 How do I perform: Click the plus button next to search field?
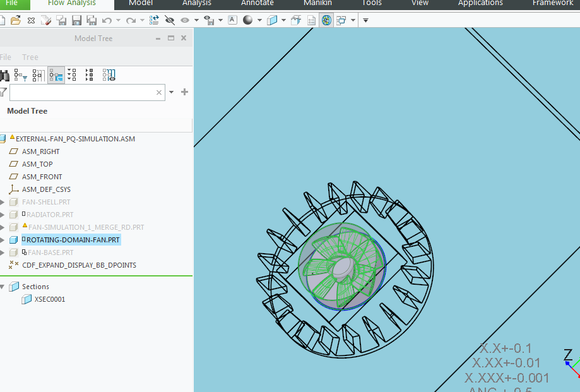[184, 92]
